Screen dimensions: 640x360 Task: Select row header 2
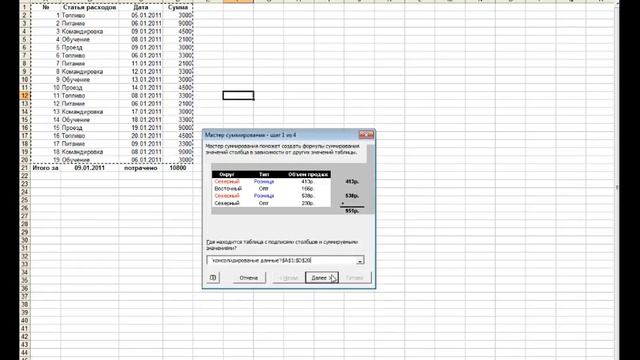coord(25,16)
